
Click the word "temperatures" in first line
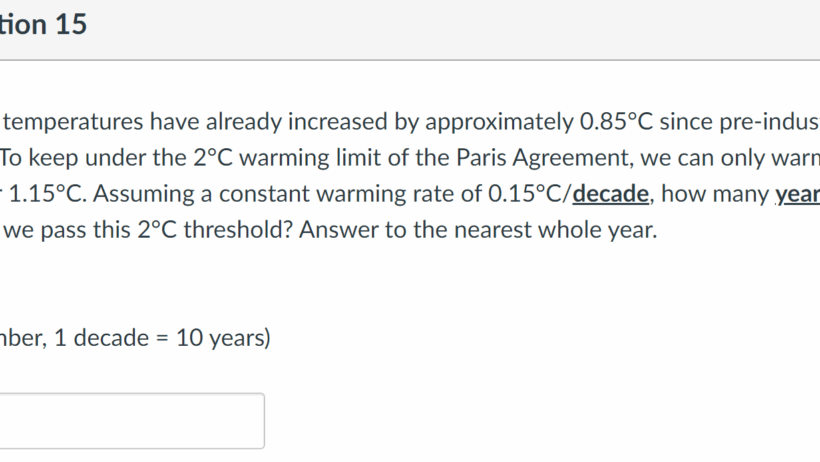coord(73,122)
